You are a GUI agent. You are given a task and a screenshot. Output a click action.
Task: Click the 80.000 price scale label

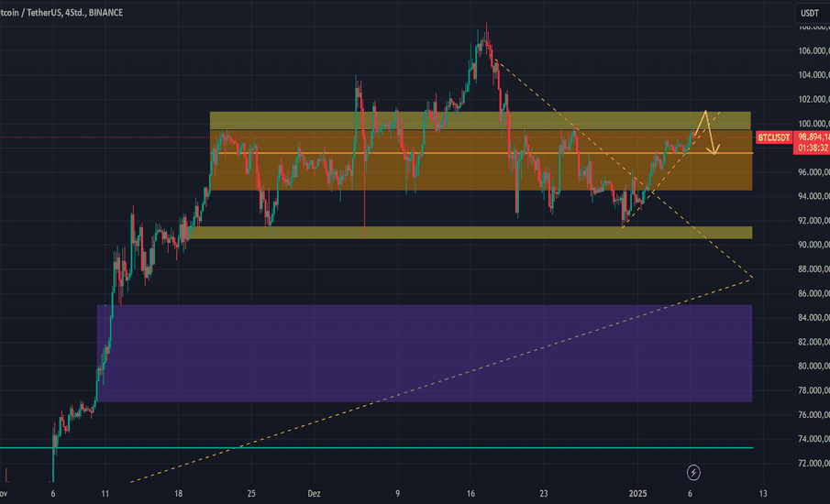coord(807,367)
